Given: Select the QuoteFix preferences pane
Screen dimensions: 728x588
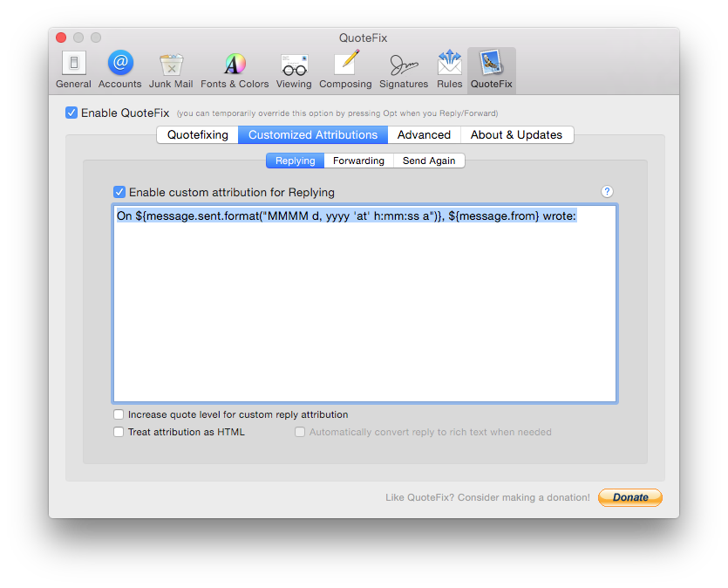Looking at the screenshot, I should pyautogui.click(x=491, y=70).
